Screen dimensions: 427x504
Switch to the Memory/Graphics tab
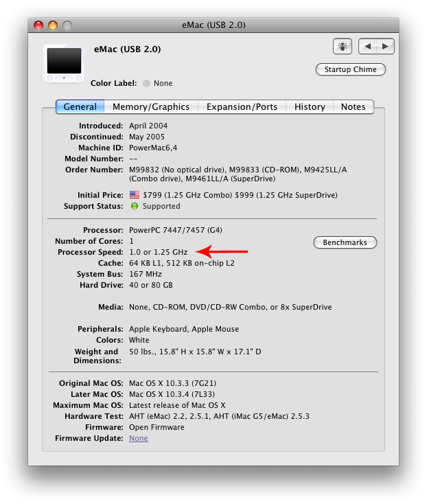pos(151,106)
